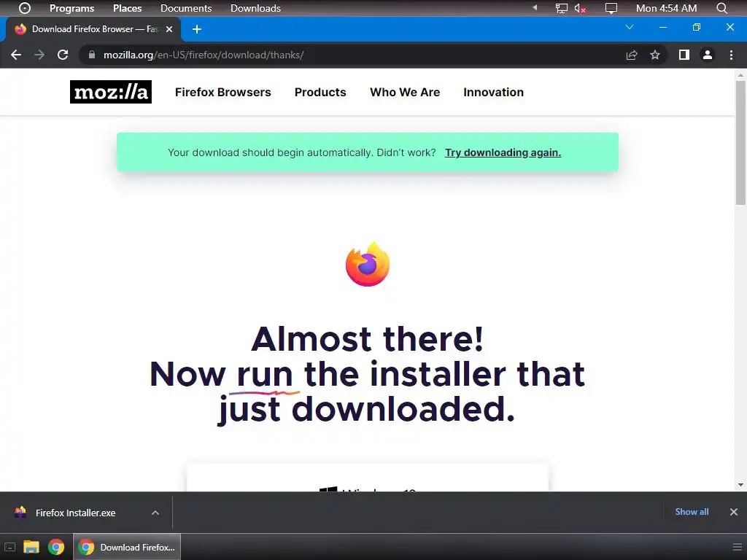Image resolution: width=747 pixels, height=560 pixels.
Task: Go back to the previous page
Action: [x=16, y=55]
